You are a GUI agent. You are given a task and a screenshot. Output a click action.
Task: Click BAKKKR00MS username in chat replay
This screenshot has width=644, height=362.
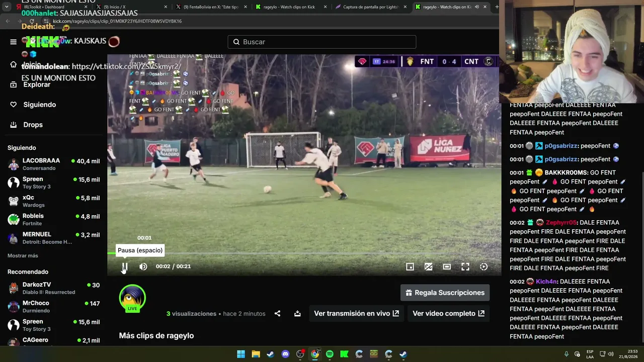coord(566,172)
